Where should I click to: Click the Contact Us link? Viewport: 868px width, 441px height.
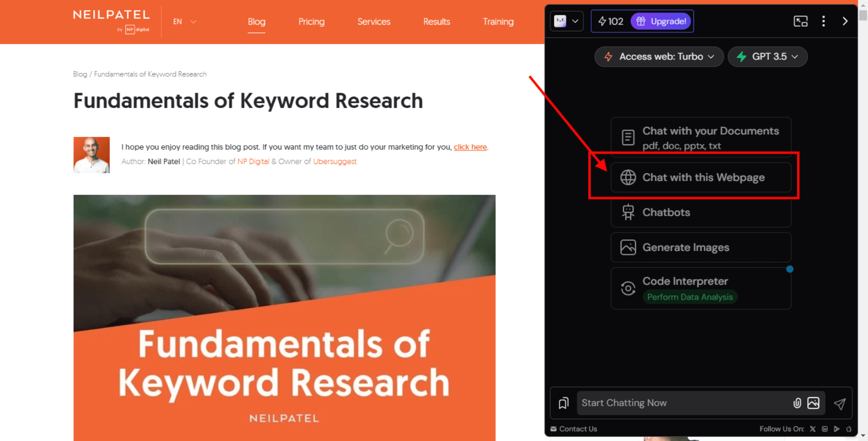point(574,429)
